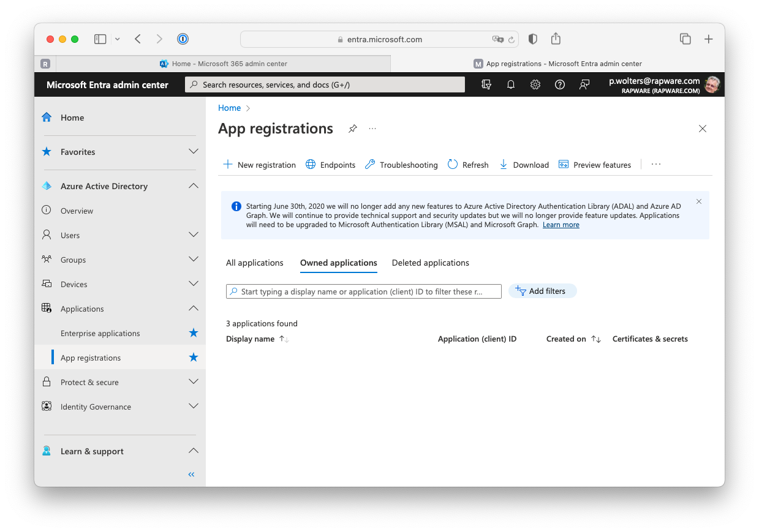
Task: Click the Application (client) ID column header
Action: 477,339
